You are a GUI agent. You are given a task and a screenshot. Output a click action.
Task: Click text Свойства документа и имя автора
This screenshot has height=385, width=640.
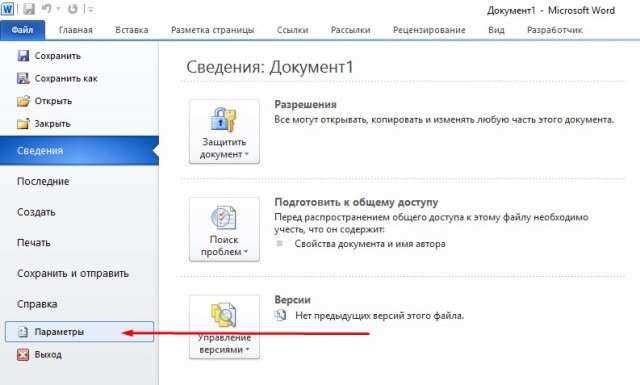coord(370,244)
